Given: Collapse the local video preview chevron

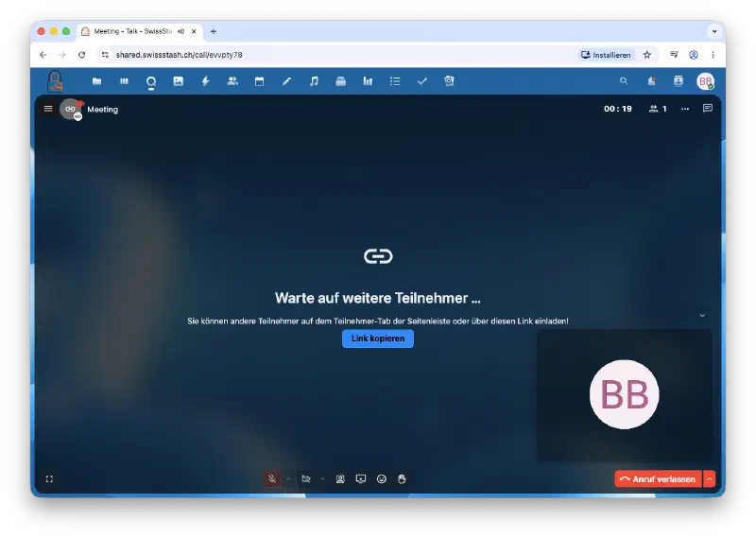Looking at the screenshot, I should tap(702, 315).
